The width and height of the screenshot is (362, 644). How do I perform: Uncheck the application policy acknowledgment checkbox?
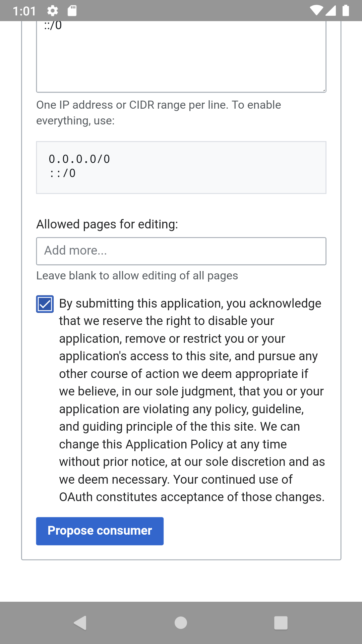click(x=45, y=304)
